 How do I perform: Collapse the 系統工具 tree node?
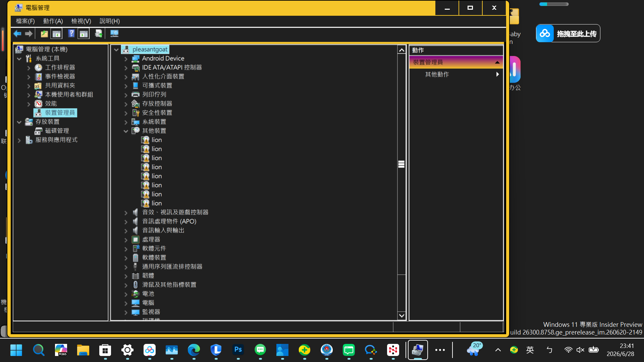[x=19, y=59]
